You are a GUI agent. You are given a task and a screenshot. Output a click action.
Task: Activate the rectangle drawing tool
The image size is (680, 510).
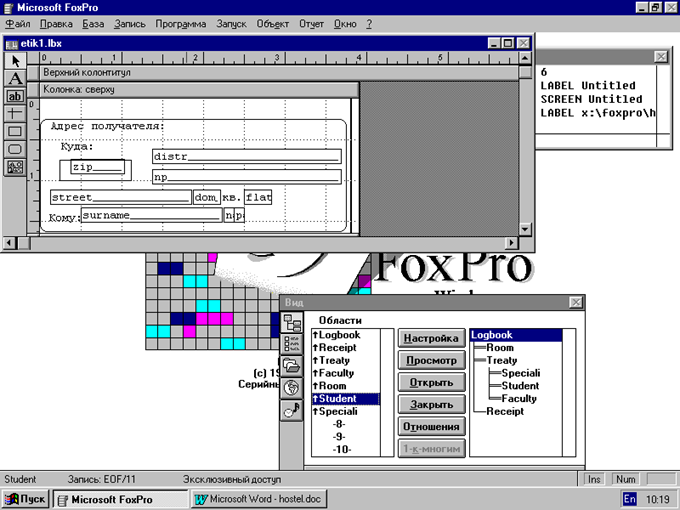pyautogui.click(x=15, y=131)
